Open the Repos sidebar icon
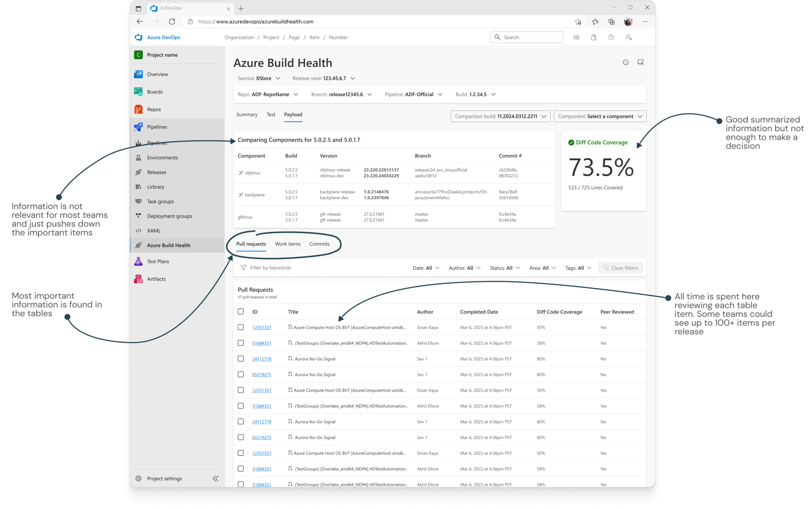 (138, 109)
